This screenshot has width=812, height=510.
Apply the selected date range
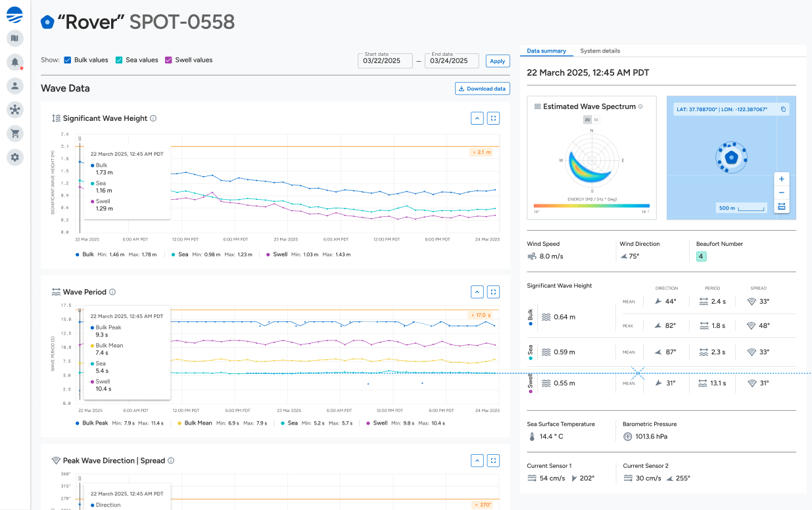tap(498, 61)
